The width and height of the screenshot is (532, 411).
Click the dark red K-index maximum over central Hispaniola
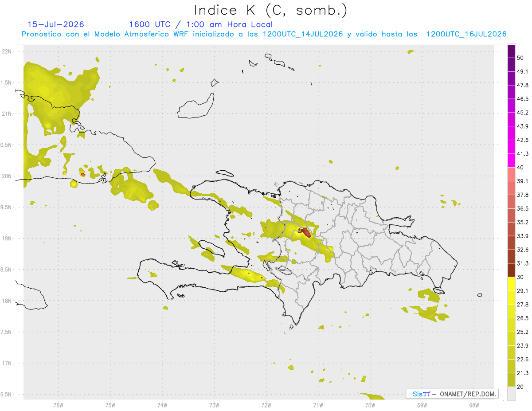pos(305,232)
